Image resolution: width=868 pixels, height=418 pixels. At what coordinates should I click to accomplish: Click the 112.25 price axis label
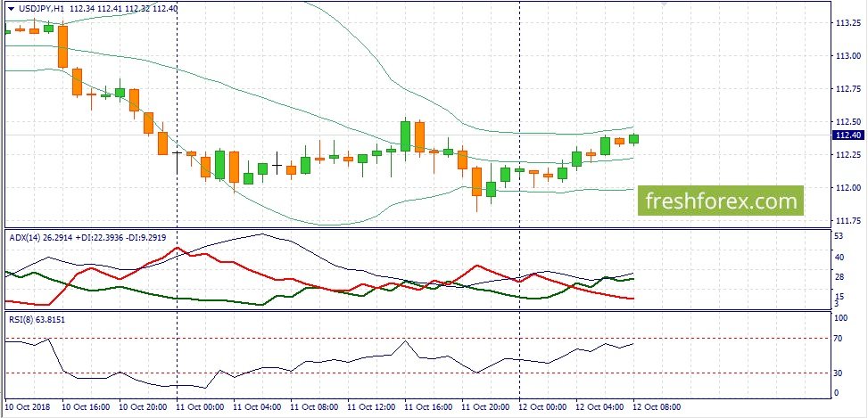pos(848,155)
